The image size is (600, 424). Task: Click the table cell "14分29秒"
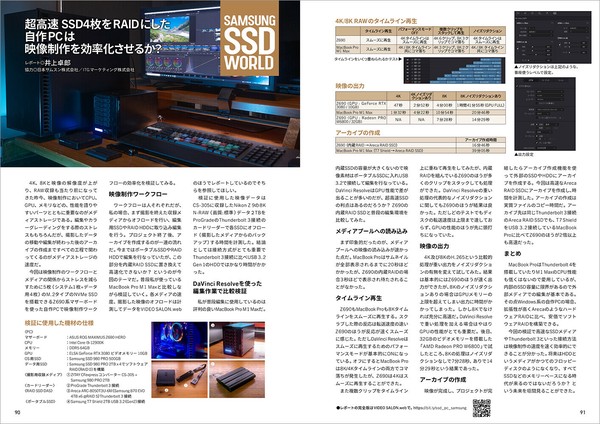point(481,119)
